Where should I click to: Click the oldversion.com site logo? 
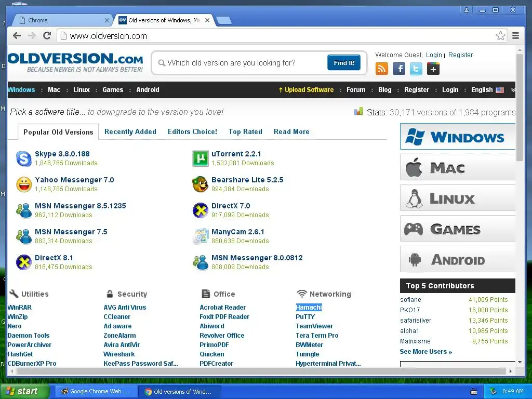coord(75,62)
